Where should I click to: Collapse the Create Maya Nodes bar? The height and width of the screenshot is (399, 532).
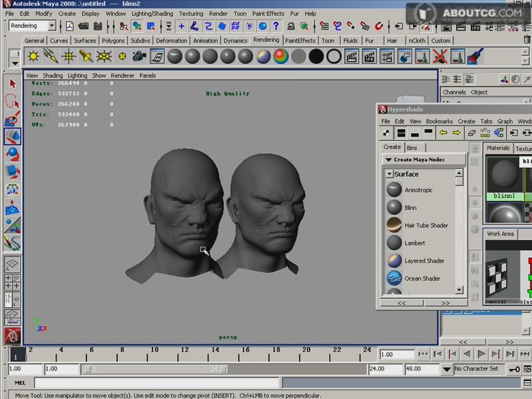click(x=423, y=159)
